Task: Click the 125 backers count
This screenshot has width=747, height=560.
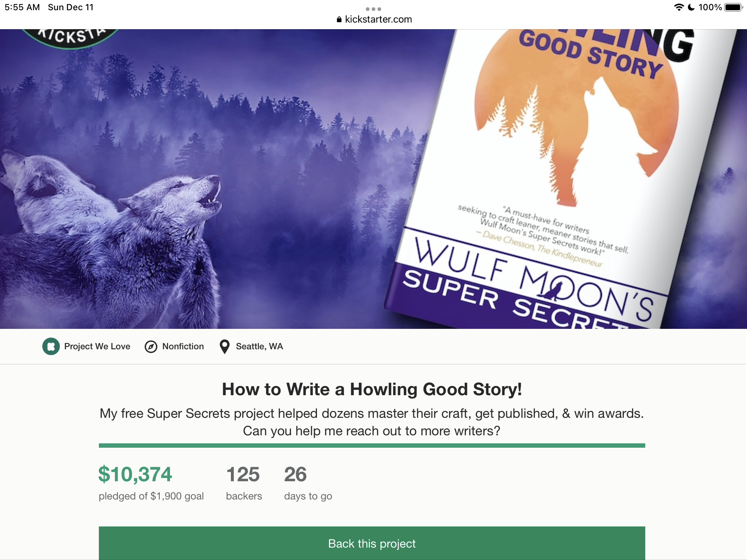Action: [243, 474]
